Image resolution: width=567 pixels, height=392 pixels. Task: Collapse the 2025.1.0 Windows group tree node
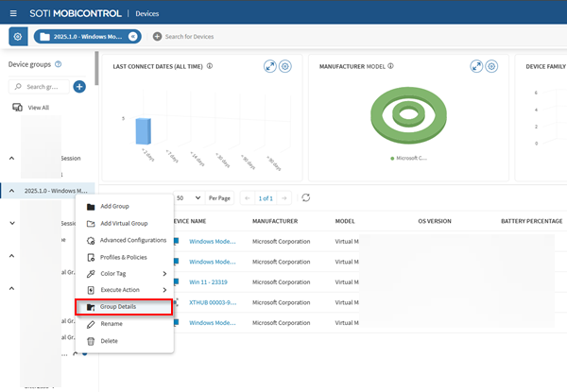click(x=12, y=190)
